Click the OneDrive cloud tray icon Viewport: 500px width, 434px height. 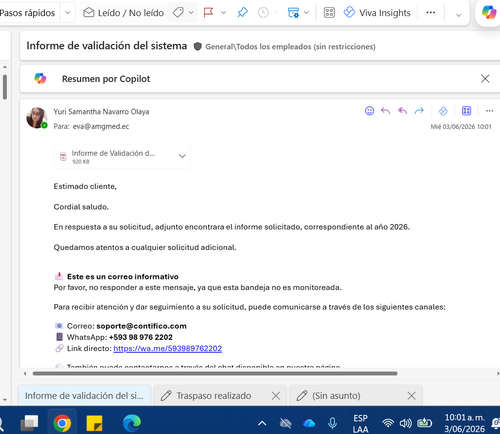pyautogui.click(x=309, y=423)
